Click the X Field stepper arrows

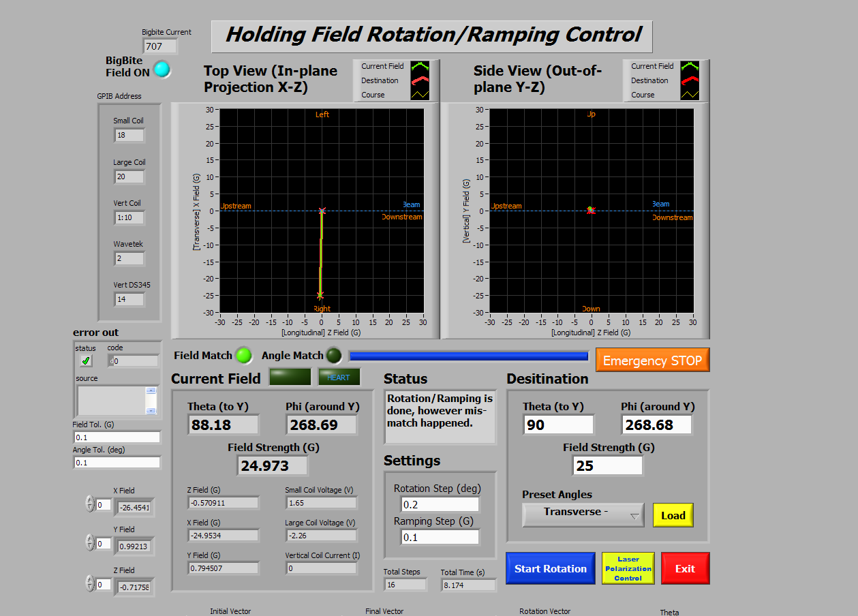[x=89, y=504]
